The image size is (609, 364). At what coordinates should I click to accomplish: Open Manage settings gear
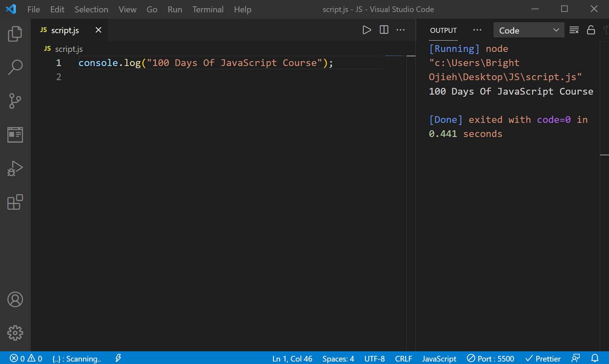[14, 332]
